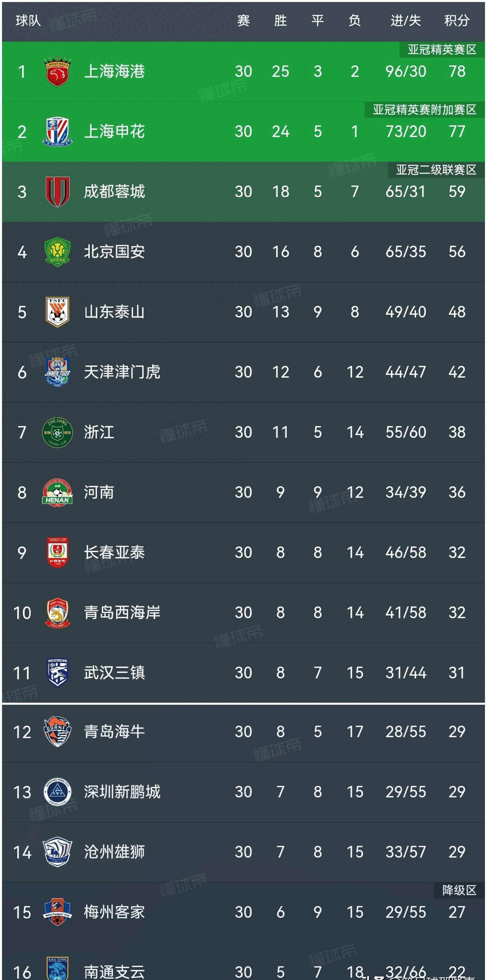Click the Wuhan Three Towns badge
This screenshot has height=980, width=487.
(x=57, y=673)
